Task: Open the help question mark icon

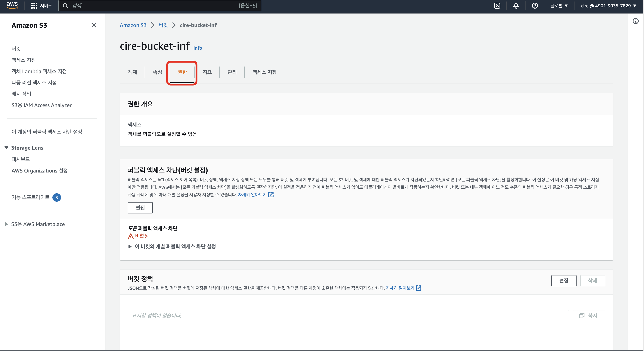Action: [x=535, y=6]
